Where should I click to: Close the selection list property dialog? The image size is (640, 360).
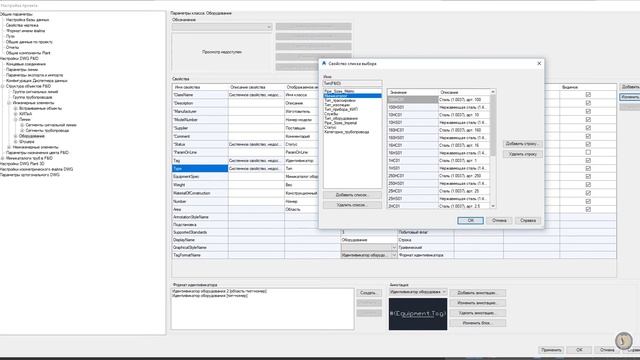tap(539, 64)
